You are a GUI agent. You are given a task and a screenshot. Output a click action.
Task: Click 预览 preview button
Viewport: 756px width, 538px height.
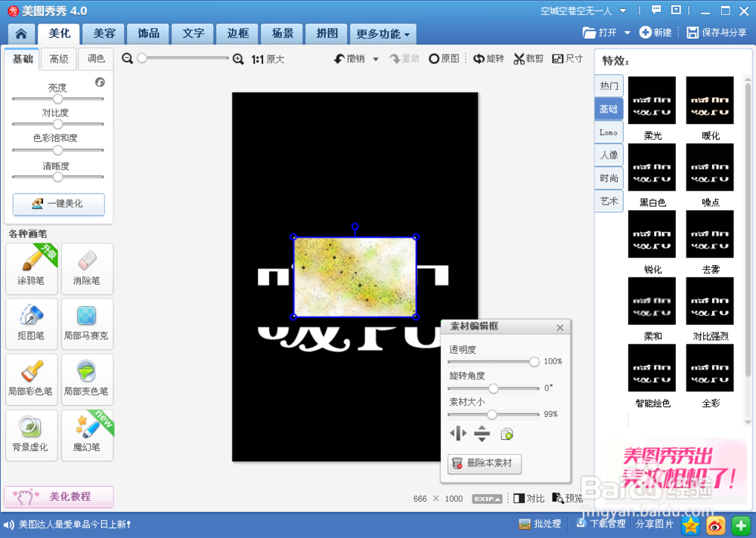click(568, 499)
